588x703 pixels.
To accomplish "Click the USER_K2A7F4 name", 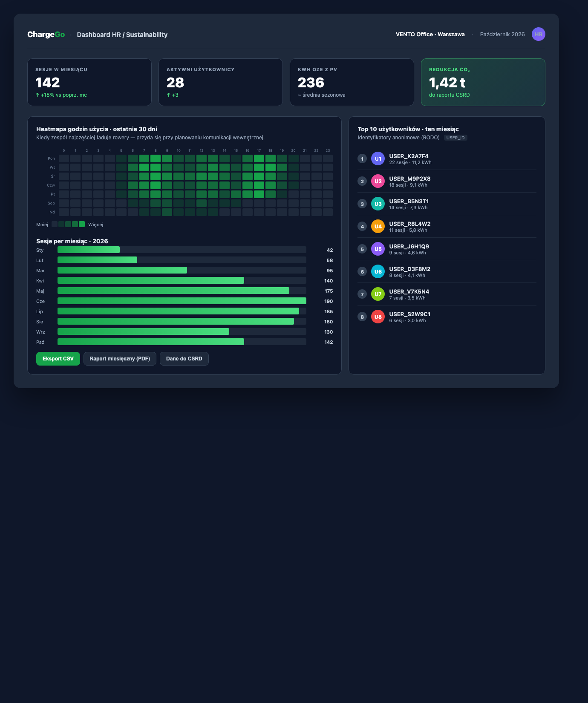I will [x=409, y=156].
